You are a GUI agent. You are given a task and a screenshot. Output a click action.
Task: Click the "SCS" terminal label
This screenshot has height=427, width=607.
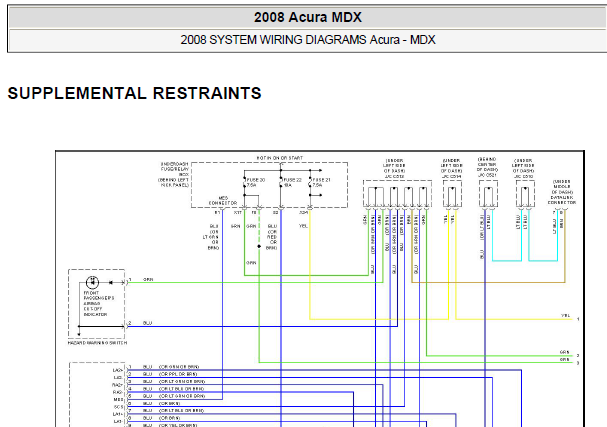(118, 407)
